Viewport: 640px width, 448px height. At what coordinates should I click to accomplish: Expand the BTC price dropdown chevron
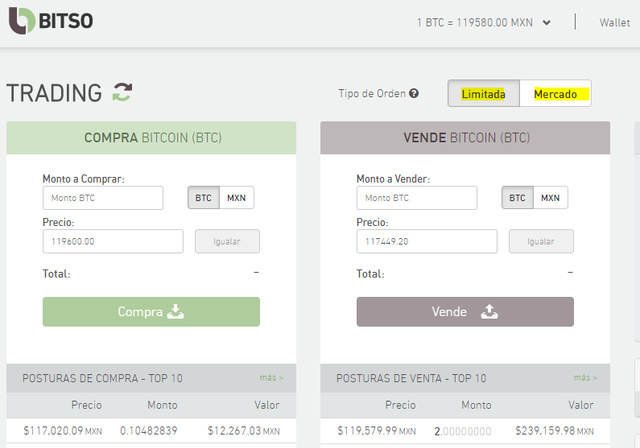pyautogui.click(x=547, y=23)
